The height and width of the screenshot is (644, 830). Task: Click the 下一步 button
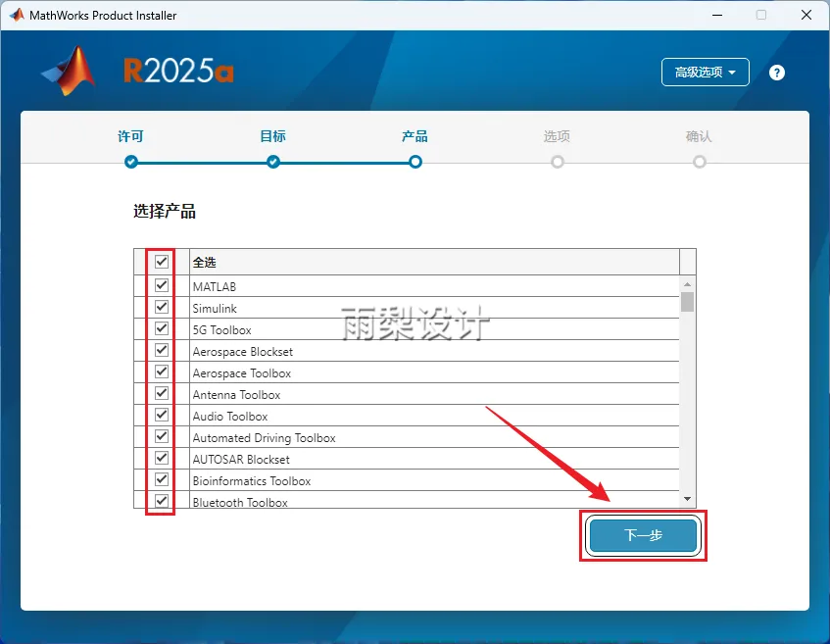(643, 535)
